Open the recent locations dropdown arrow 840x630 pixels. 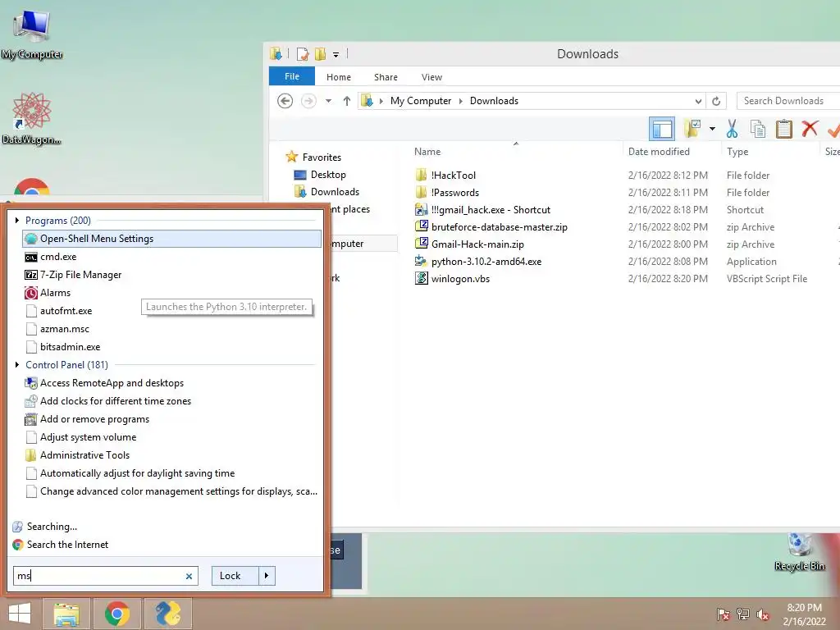click(x=328, y=101)
